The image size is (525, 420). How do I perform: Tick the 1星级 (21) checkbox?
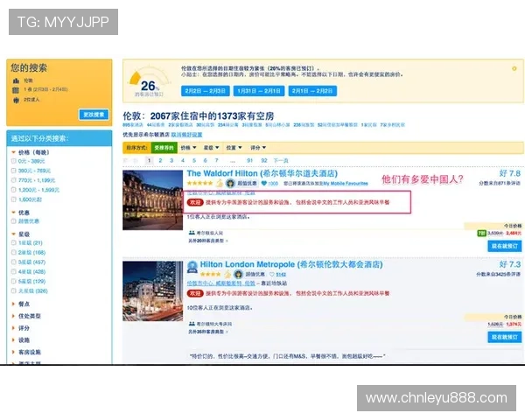(14, 243)
